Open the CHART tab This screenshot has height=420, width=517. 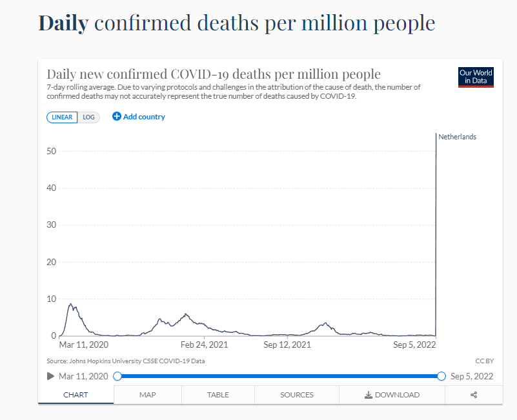tap(76, 395)
